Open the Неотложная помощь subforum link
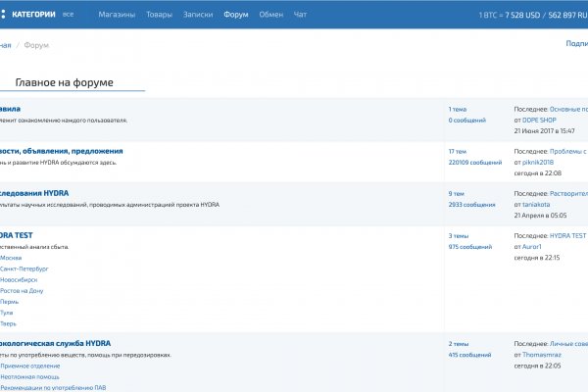Screen dimensions: 588x392 pyautogui.click(x=29, y=376)
